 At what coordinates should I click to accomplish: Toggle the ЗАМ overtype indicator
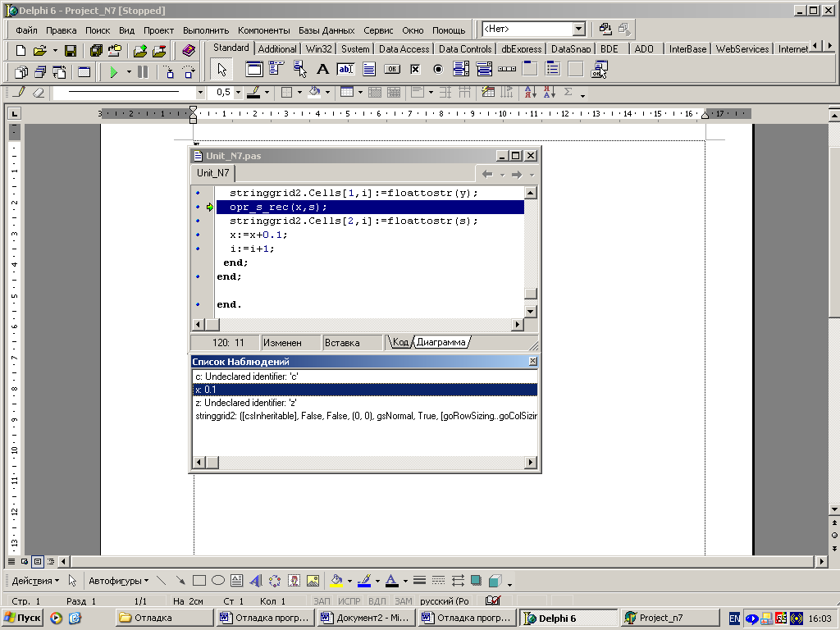pos(404,601)
